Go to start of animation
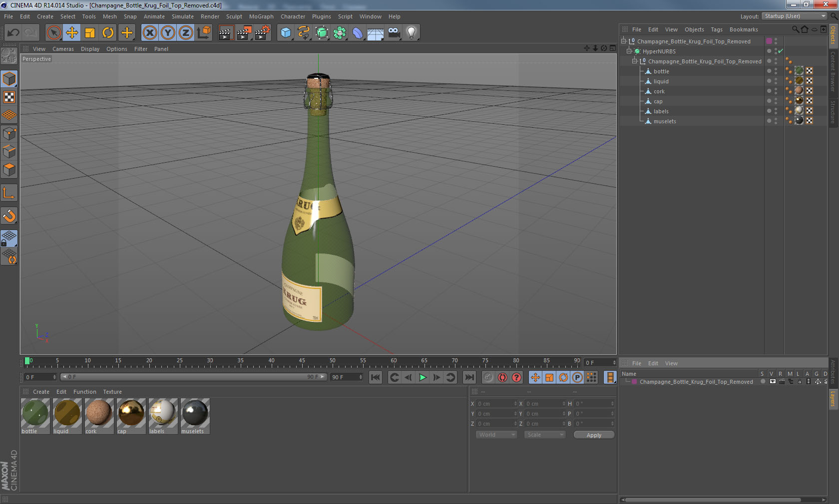The width and height of the screenshot is (839, 504). click(376, 377)
